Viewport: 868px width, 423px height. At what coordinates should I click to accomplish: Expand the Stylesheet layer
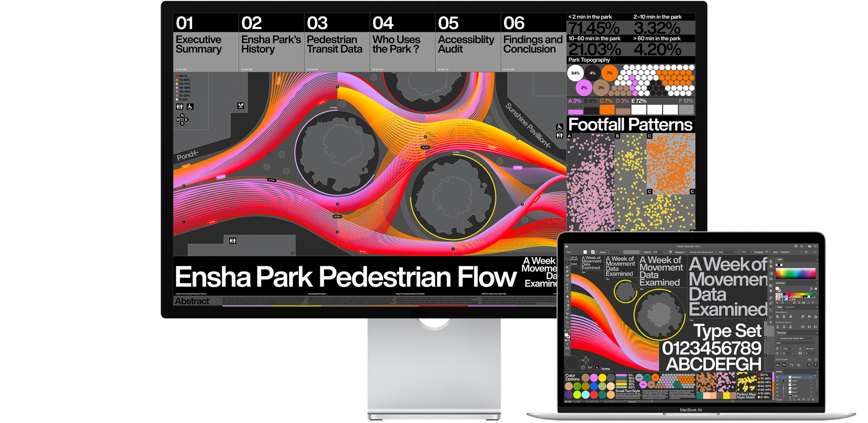coord(786,377)
